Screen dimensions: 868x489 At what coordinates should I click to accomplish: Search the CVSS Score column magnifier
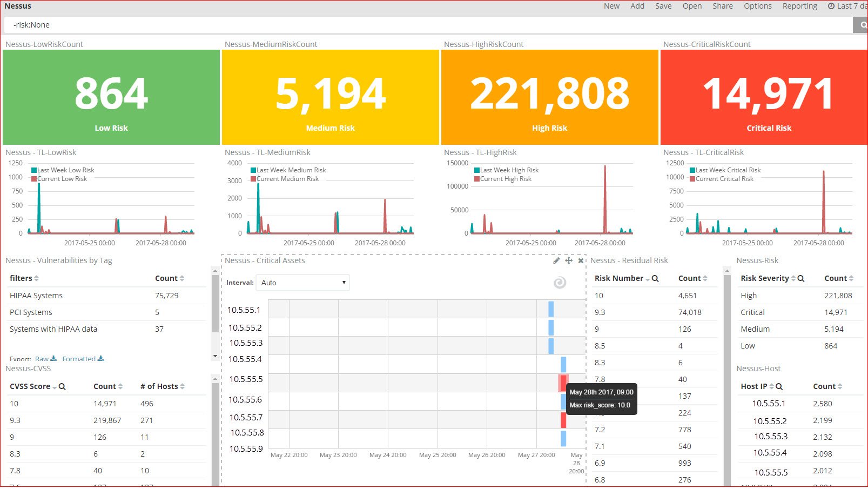[62, 386]
